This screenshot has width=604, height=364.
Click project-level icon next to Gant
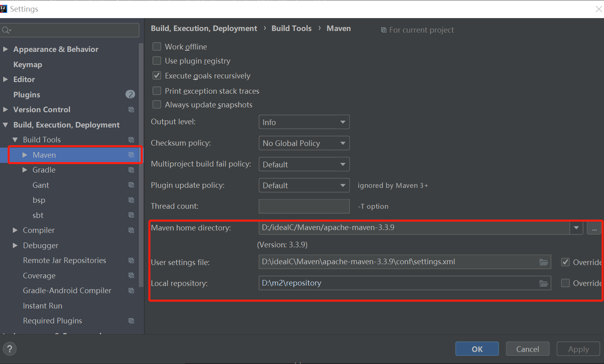[x=131, y=185]
